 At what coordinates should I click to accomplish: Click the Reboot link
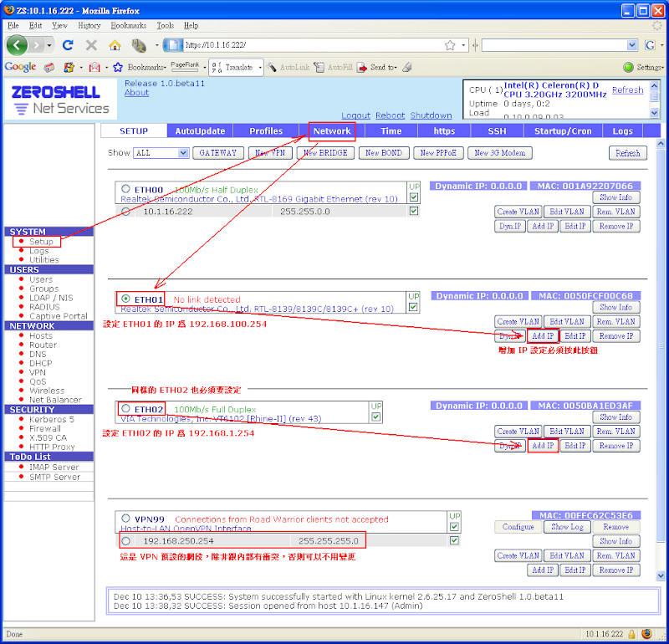(390, 115)
